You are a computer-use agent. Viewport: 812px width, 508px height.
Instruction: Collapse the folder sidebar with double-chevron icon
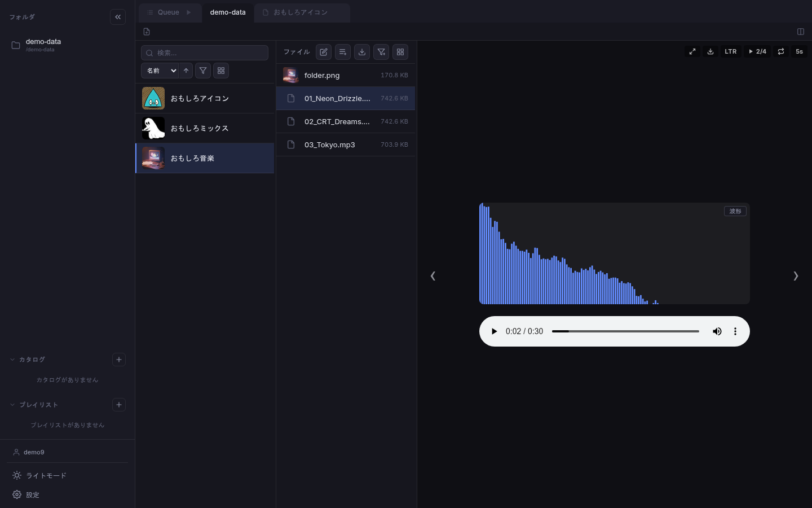(118, 17)
